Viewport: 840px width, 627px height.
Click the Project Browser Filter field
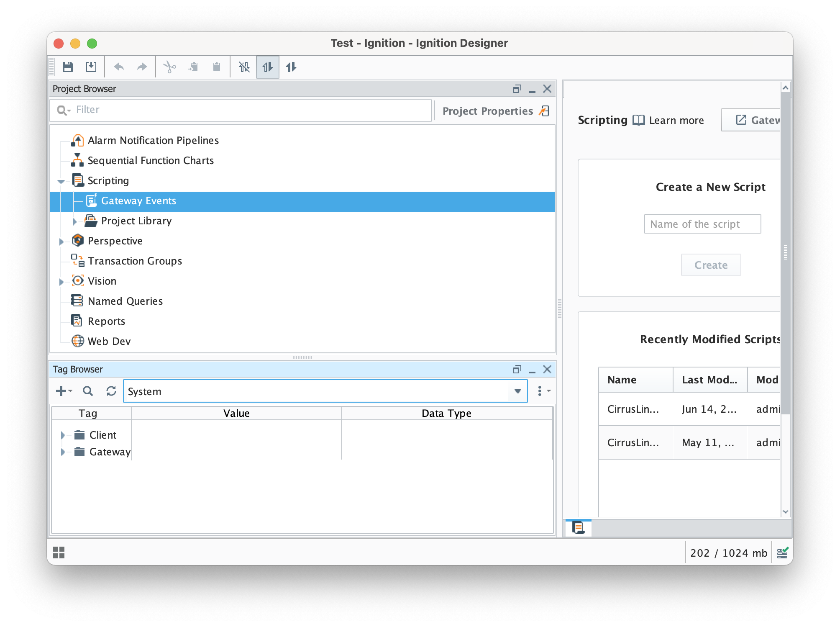[x=241, y=110]
